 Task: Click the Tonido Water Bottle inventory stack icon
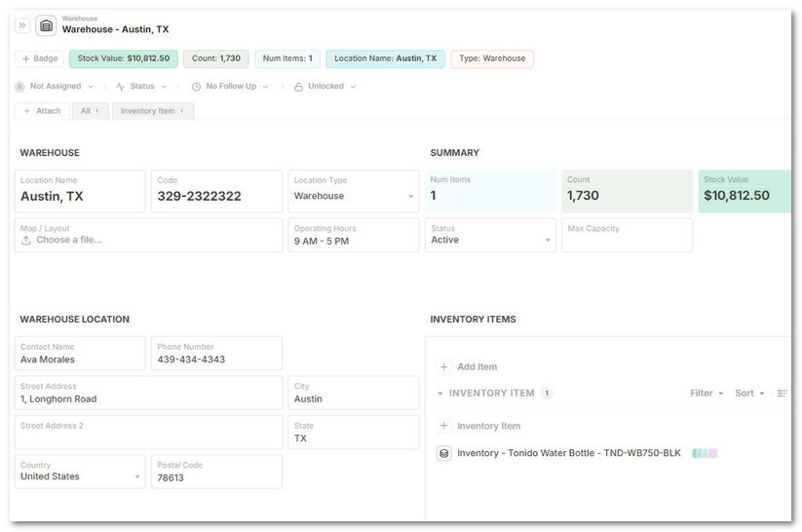coord(444,453)
